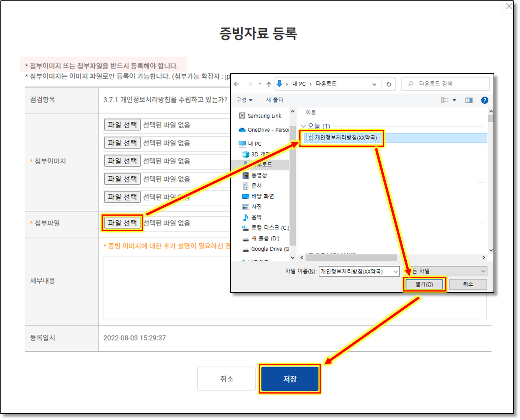Image resolution: width=520 pixels, height=420 pixels.
Task: Open the view options dropdown arrow
Action: pos(454,100)
